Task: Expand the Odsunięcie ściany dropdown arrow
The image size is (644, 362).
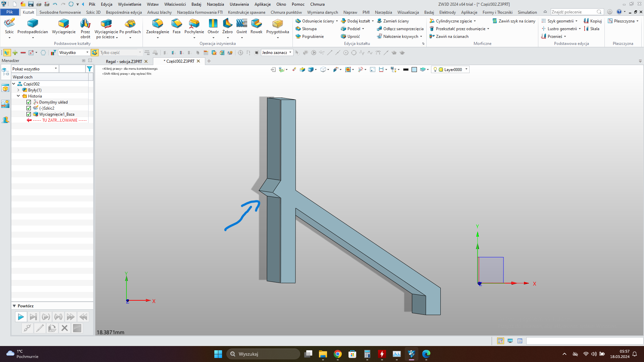Action: 337,21
